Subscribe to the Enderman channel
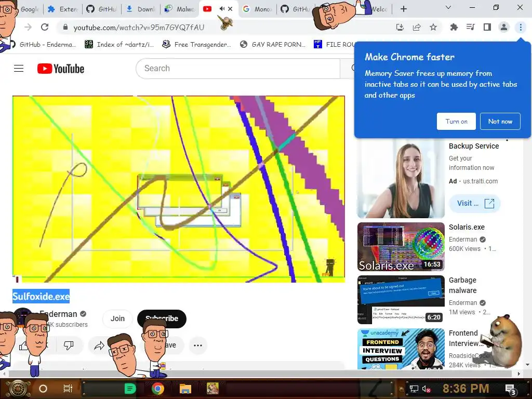This screenshot has height=399, width=532. [162, 318]
